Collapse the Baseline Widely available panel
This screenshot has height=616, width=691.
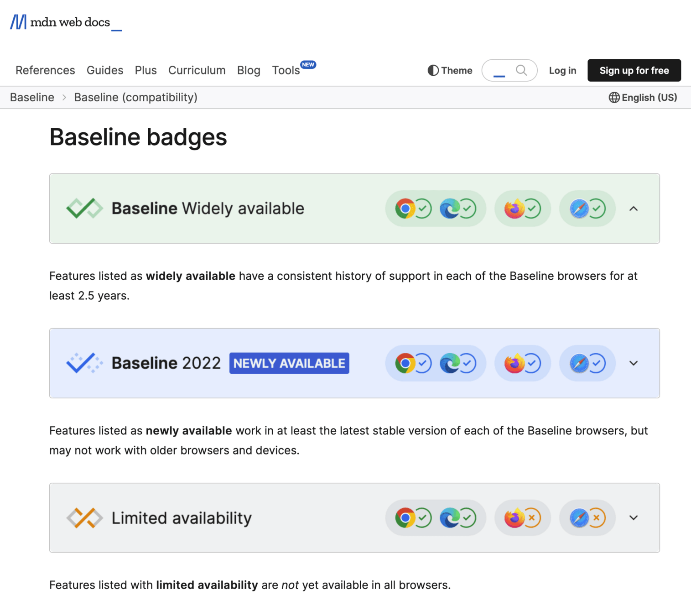[634, 209]
